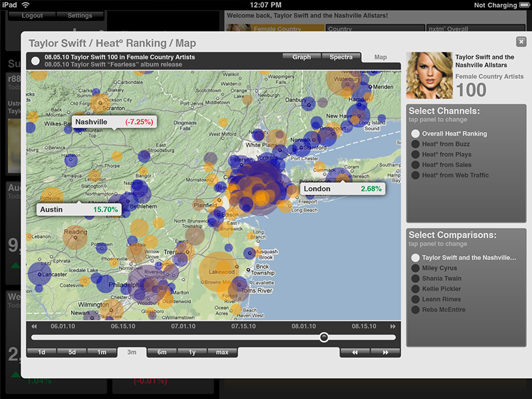Tap the battery status icon
This screenshot has height=399, width=532.
(x=525, y=5)
